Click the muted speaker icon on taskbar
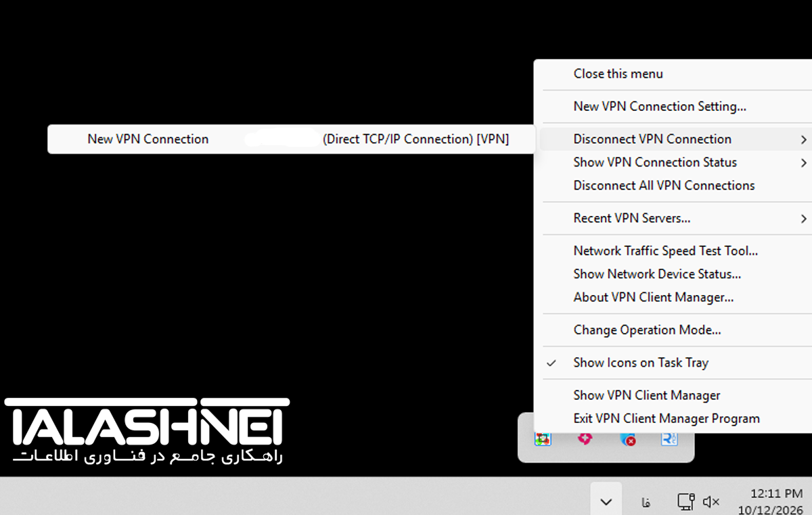The image size is (812, 515). coord(711,501)
